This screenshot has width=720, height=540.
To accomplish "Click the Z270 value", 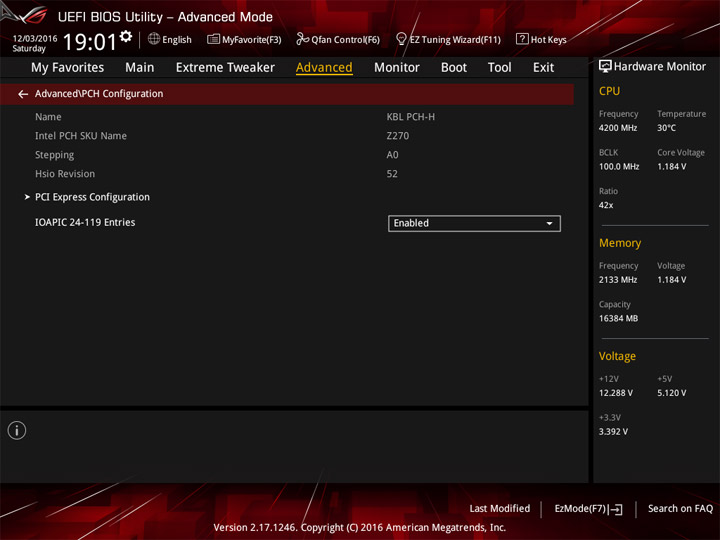I will 398,136.
